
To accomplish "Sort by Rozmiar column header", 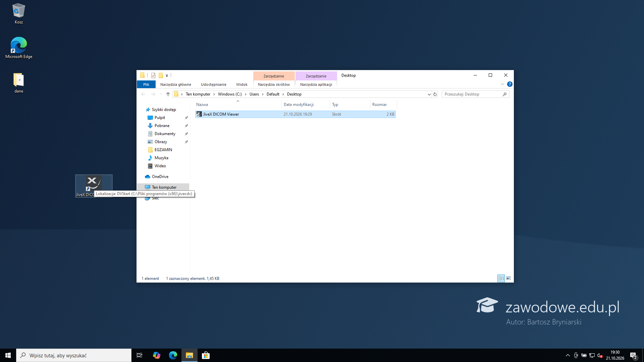I will tap(383, 105).
